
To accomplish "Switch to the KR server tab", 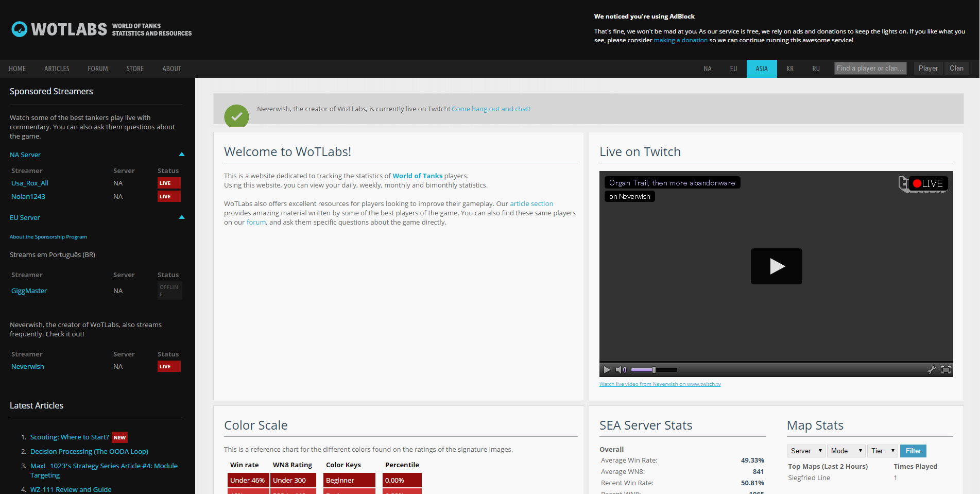I will [x=790, y=69].
